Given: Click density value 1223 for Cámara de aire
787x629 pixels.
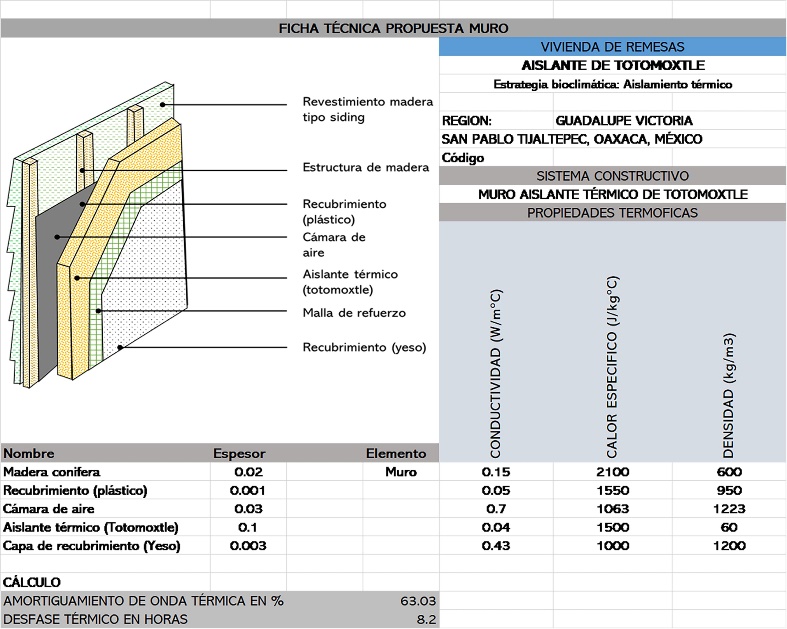Looking at the screenshot, I should [x=729, y=509].
